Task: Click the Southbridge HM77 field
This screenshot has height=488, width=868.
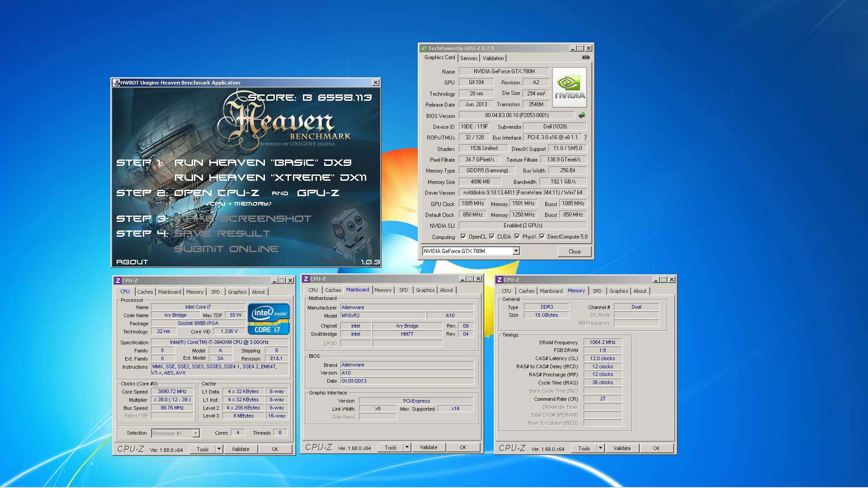Action: (x=407, y=334)
